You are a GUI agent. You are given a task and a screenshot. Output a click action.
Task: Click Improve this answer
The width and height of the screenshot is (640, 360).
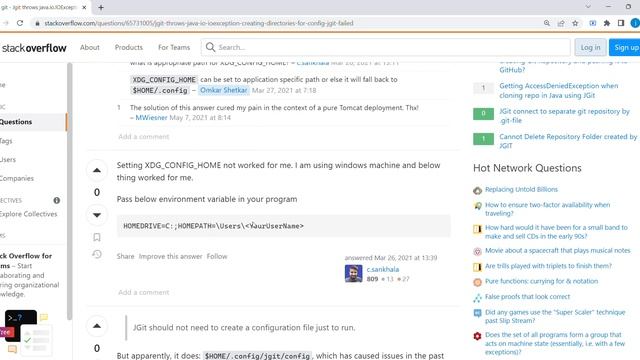click(171, 256)
